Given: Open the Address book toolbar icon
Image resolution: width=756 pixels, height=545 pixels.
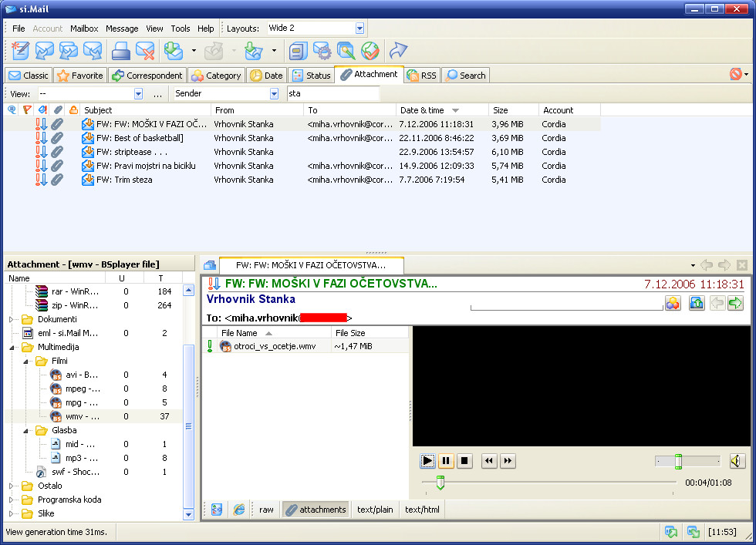Looking at the screenshot, I should pos(298,51).
